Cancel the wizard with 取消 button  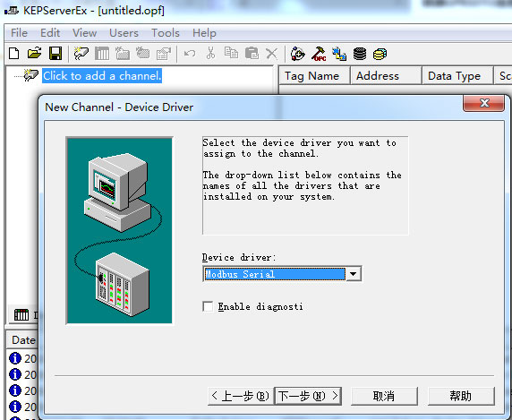tap(384, 396)
